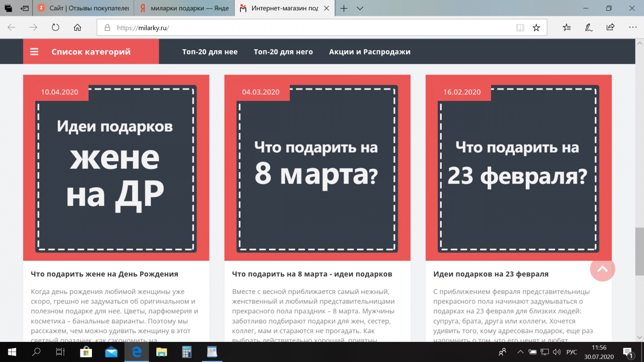The height and width of the screenshot is (362, 644).
Task: Open Action Center notifications
Action: [x=628, y=353]
